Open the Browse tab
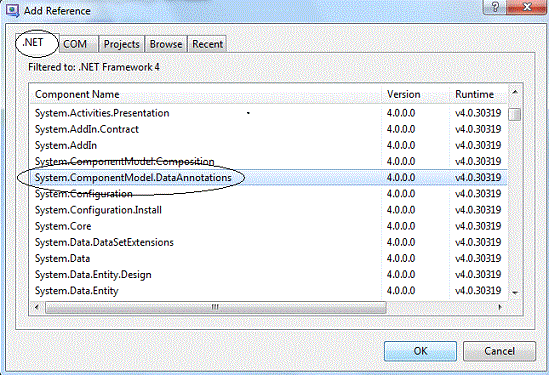Image resolution: width=549 pixels, height=375 pixels. tap(166, 44)
